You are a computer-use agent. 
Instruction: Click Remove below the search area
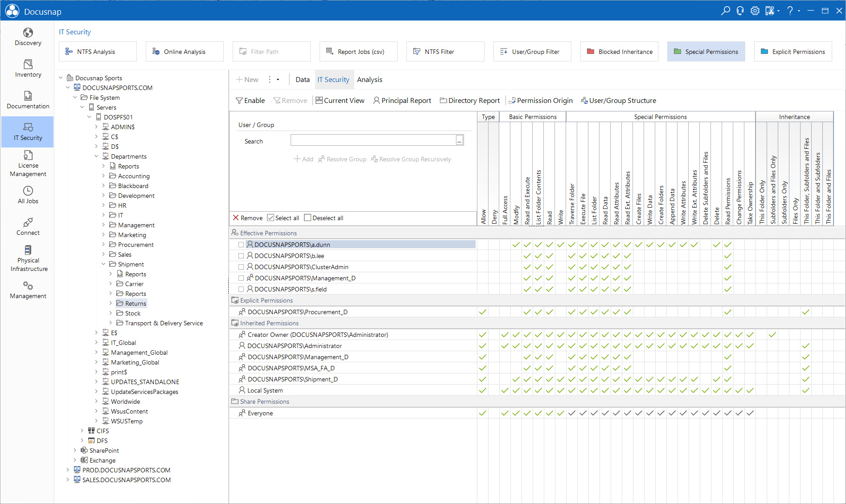[x=248, y=218]
